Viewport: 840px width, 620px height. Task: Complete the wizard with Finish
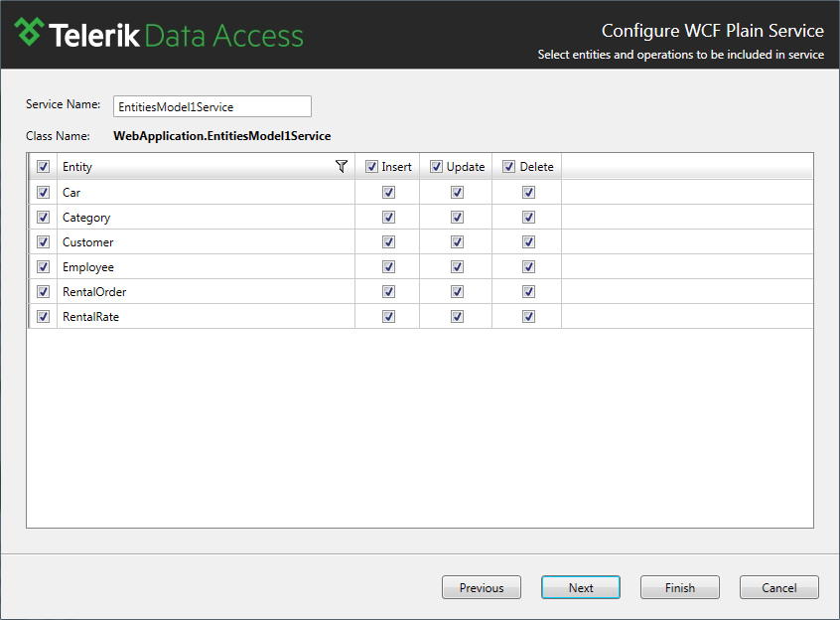(680, 588)
